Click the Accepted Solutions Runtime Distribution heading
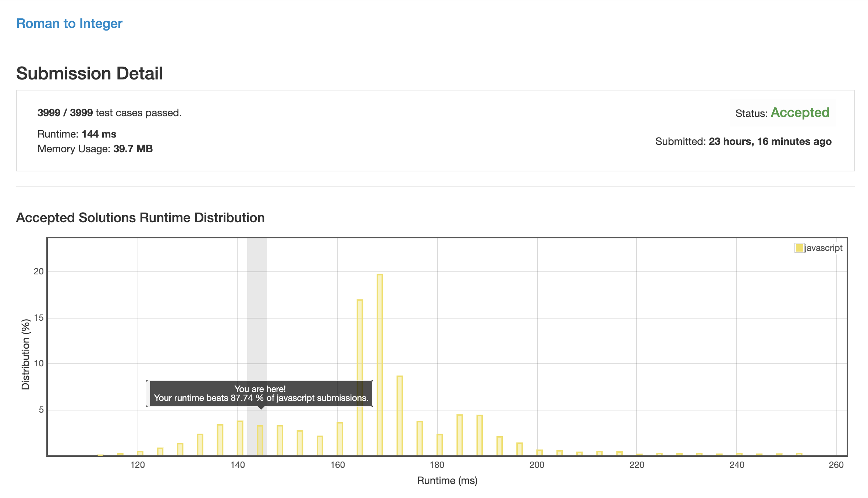This screenshot has height=498, width=868. [x=140, y=218]
